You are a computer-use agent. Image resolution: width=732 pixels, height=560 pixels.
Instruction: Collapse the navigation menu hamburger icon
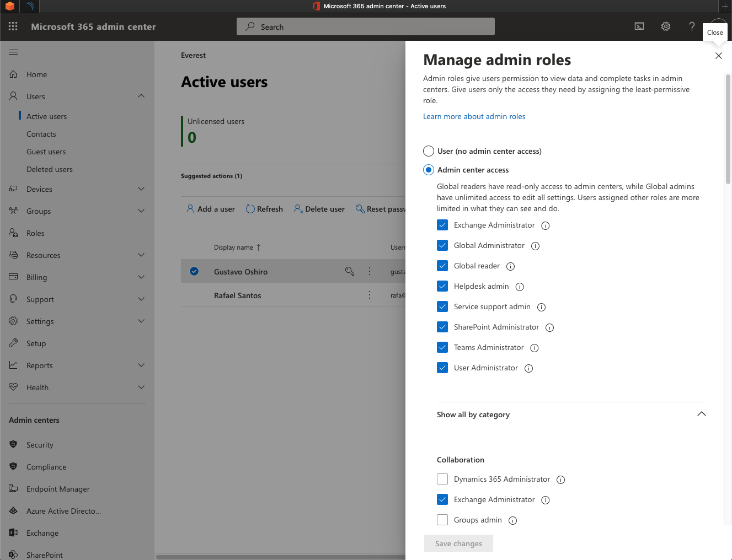[13, 52]
